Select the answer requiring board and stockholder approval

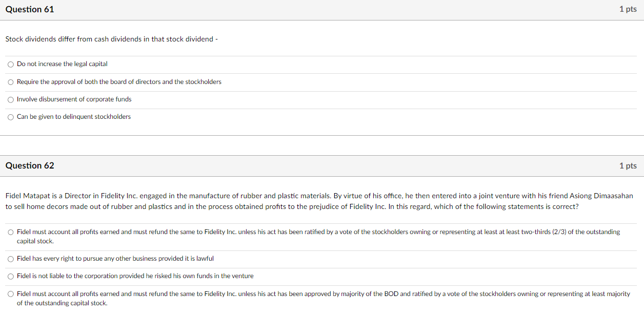click(10, 82)
